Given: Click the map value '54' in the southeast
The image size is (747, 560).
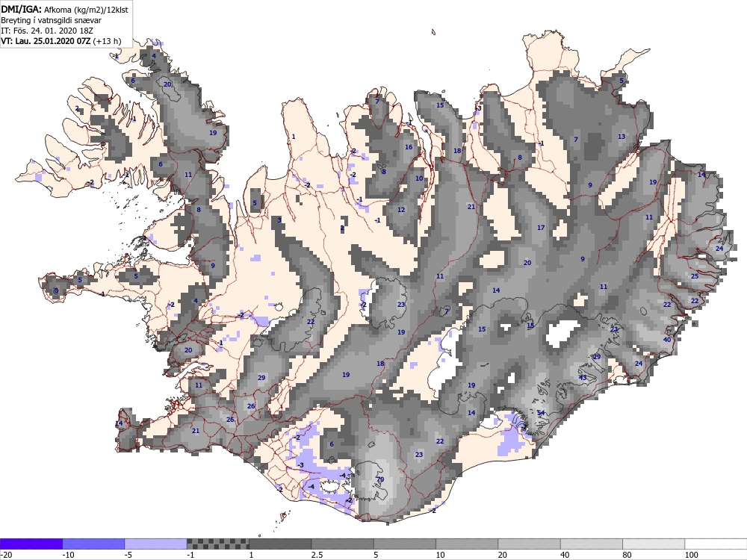Looking at the screenshot, I should pyautogui.click(x=541, y=413).
